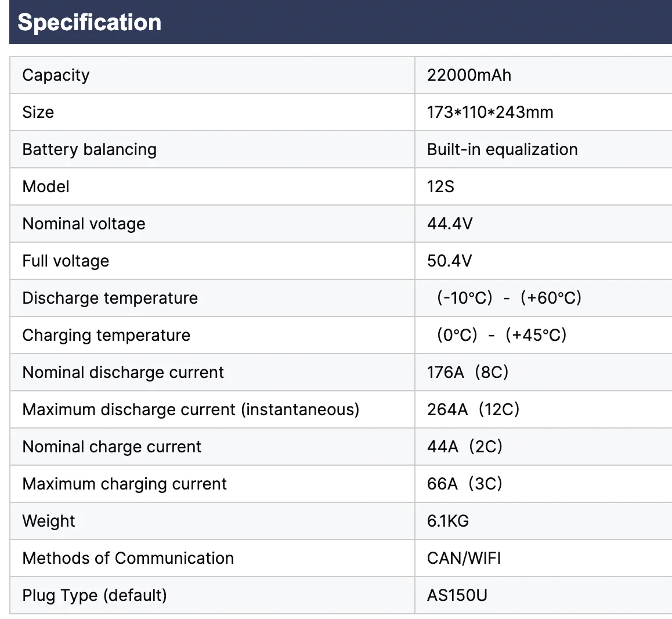Click the Maximum charging current label
Viewport: 672px width, 619px height.
click(x=124, y=484)
